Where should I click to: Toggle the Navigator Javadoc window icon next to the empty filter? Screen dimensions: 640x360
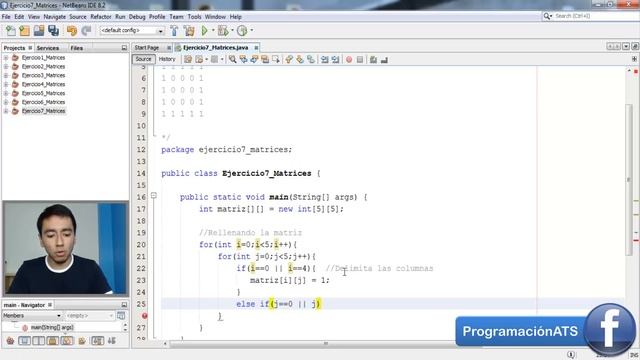121,316
